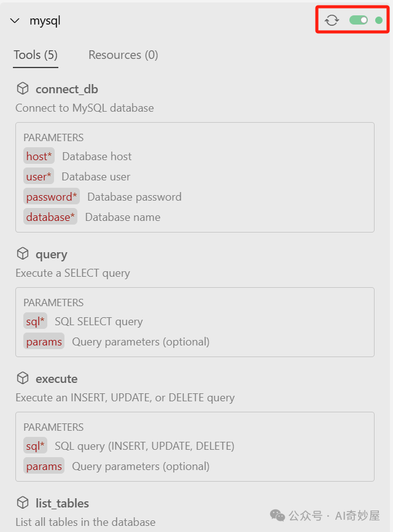Screen dimensions: 393x532
Task: Click the sql* tag in query parameters
Action: pos(36,322)
